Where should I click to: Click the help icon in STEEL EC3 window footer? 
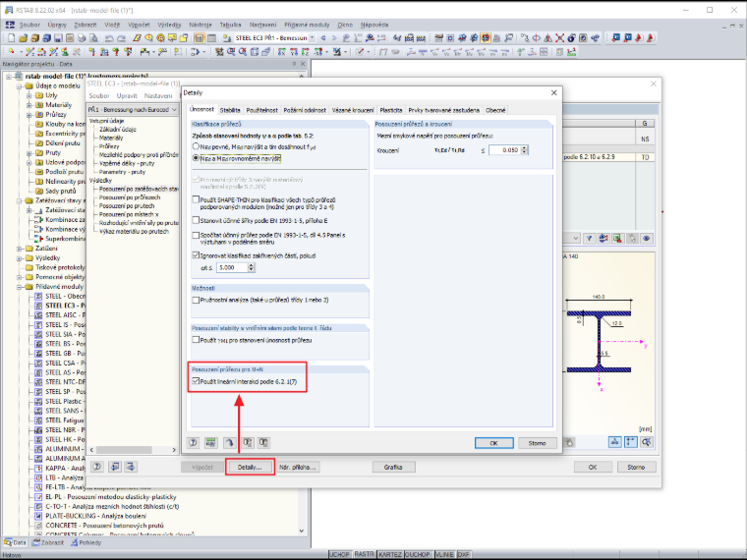(x=96, y=467)
